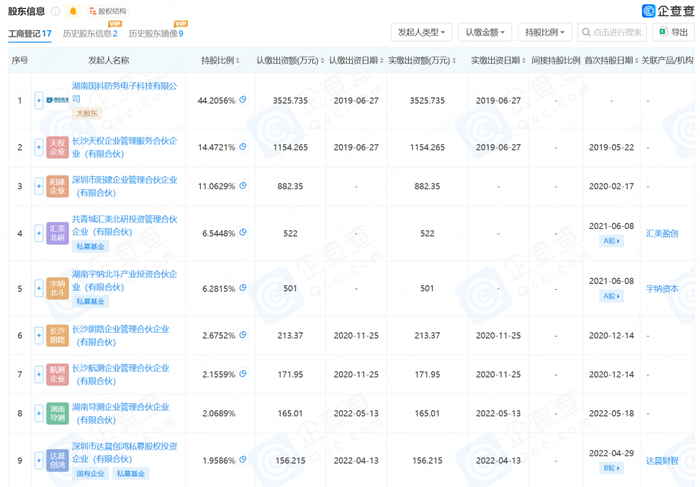Open 共青城汇美北研投资管理合伙企业 link
700x487 pixels.
pos(125,225)
